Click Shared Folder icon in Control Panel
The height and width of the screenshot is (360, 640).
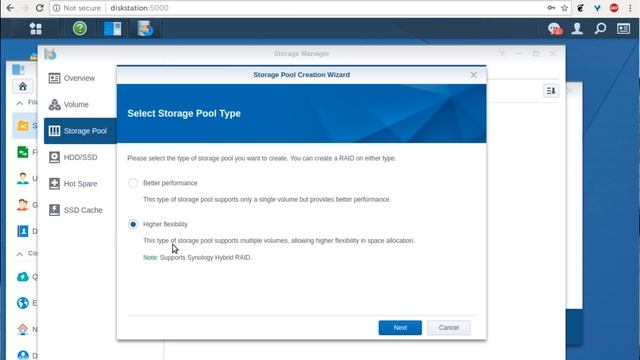[23, 126]
